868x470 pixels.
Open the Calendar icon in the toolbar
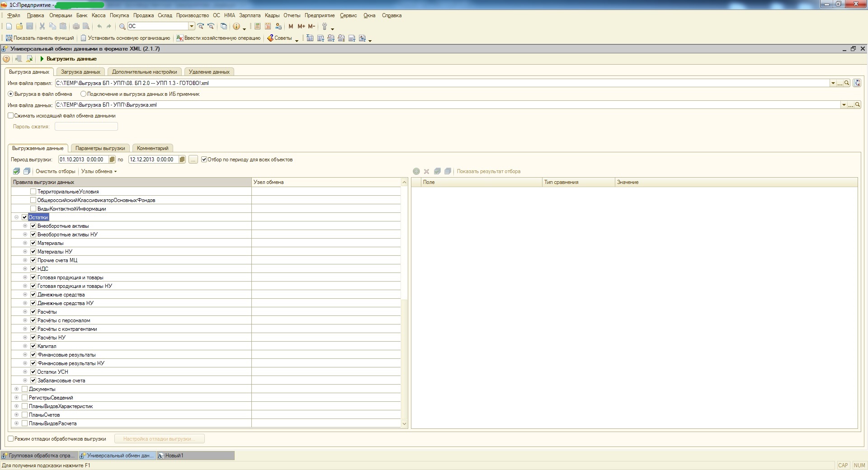(268, 26)
